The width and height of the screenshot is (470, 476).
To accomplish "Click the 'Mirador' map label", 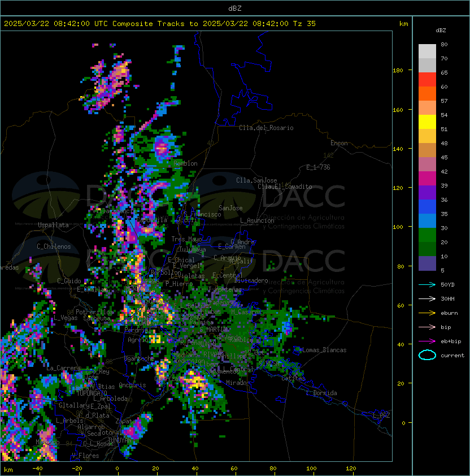I will pos(238,383).
